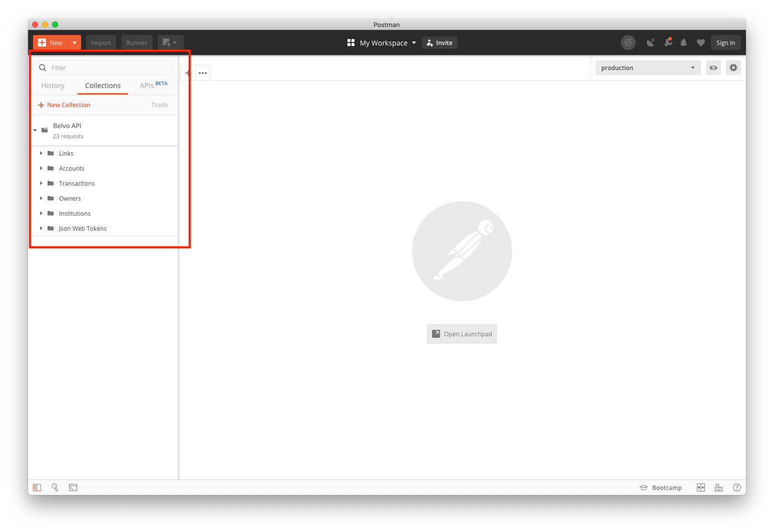Switch to the History tab

tap(53, 86)
